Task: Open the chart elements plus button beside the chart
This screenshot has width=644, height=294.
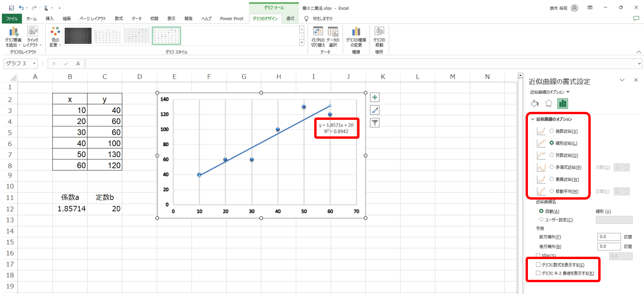Action: pyautogui.click(x=375, y=98)
